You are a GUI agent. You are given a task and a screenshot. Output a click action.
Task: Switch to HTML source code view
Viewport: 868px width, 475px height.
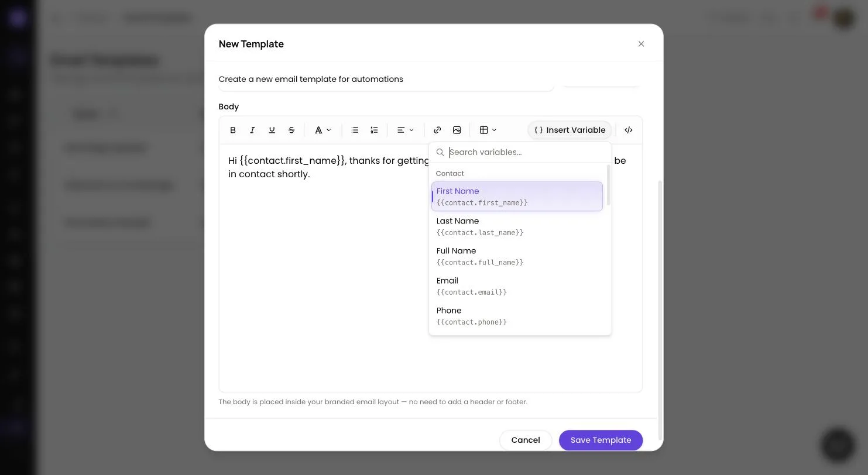[629, 130]
